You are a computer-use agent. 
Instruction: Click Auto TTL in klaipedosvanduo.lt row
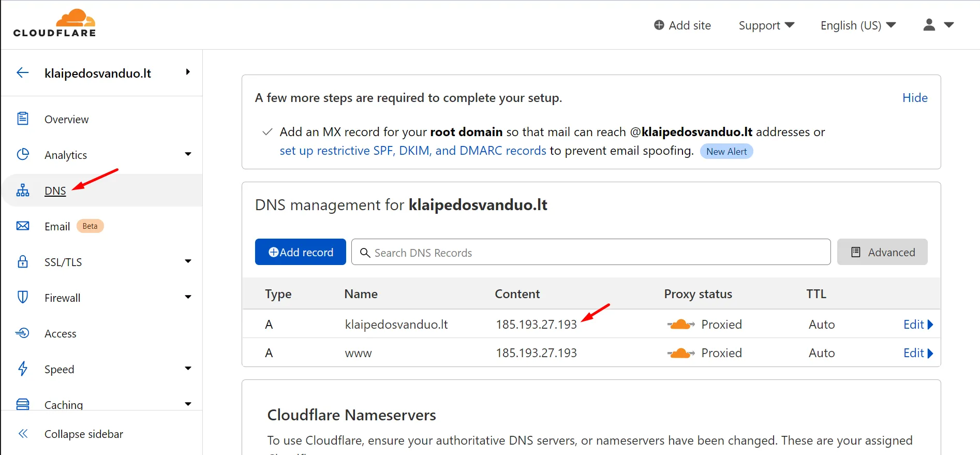tap(822, 325)
